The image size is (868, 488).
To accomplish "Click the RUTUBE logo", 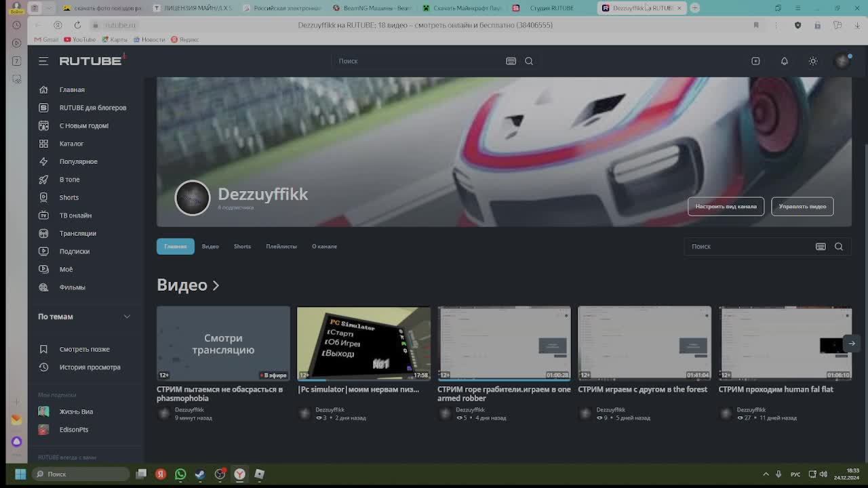I will tap(92, 60).
